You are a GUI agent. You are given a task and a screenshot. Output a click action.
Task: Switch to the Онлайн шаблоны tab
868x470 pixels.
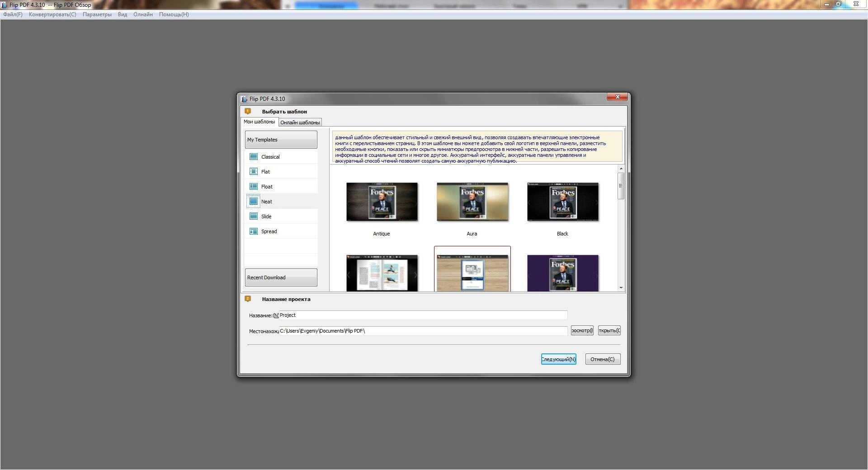(300, 122)
